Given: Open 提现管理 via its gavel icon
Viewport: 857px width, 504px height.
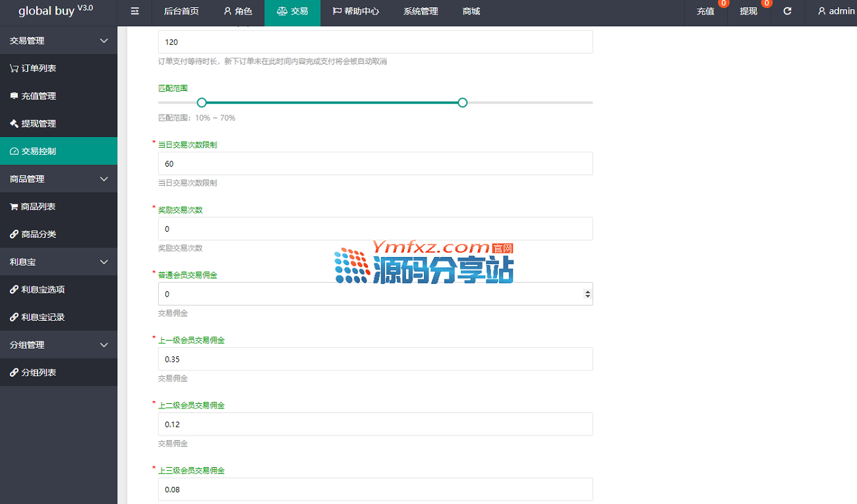Looking at the screenshot, I should tap(15, 124).
